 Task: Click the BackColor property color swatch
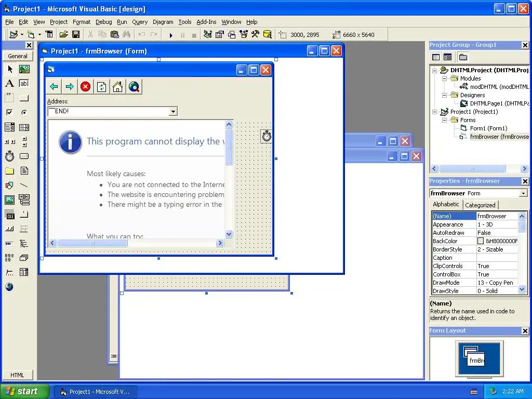tap(481, 241)
